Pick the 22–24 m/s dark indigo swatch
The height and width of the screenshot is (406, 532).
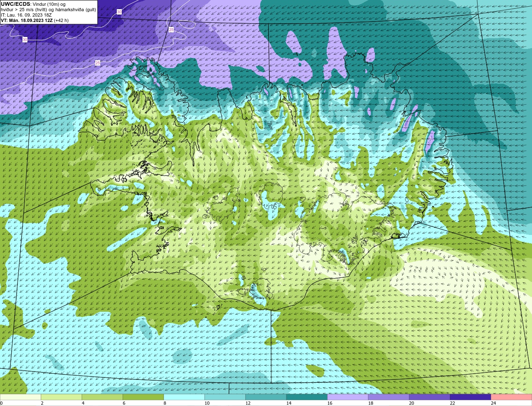coord(470,397)
